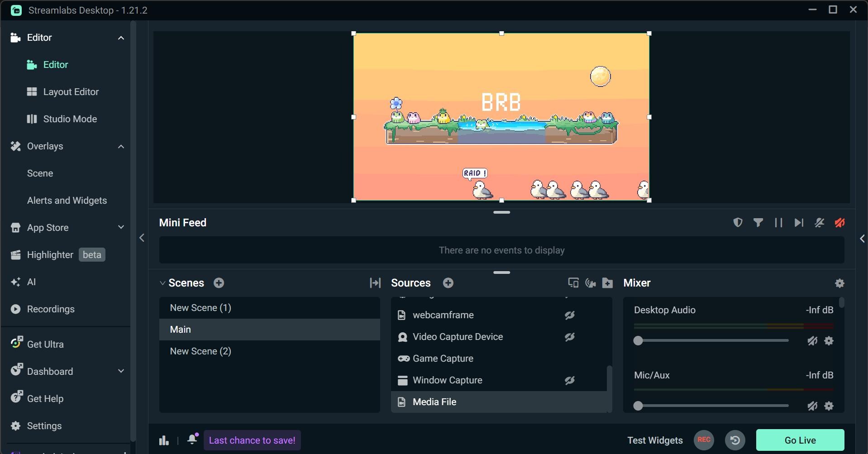This screenshot has height=454, width=868.
Task: Collapse Scenes panel chevron
Action: click(162, 283)
